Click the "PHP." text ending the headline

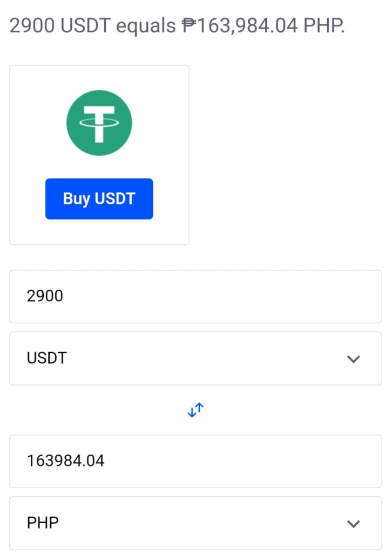[324, 25]
